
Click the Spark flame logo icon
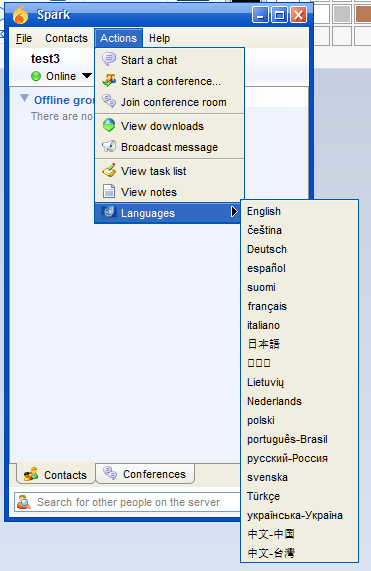[20, 15]
